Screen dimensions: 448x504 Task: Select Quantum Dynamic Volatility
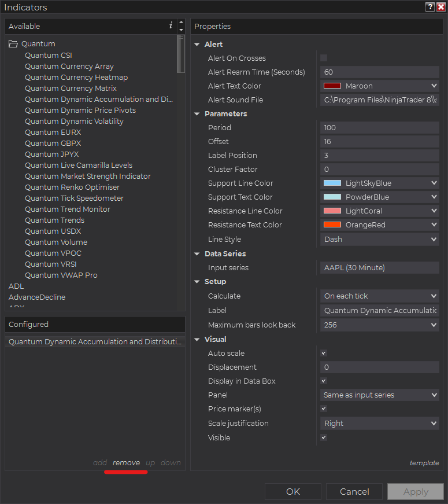coord(74,121)
